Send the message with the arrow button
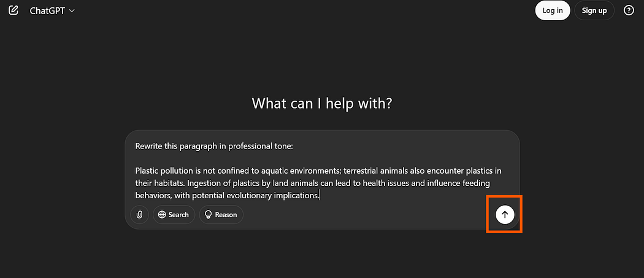Image resolution: width=644 pixels, height=278 pixels. [x=505, y=214]
